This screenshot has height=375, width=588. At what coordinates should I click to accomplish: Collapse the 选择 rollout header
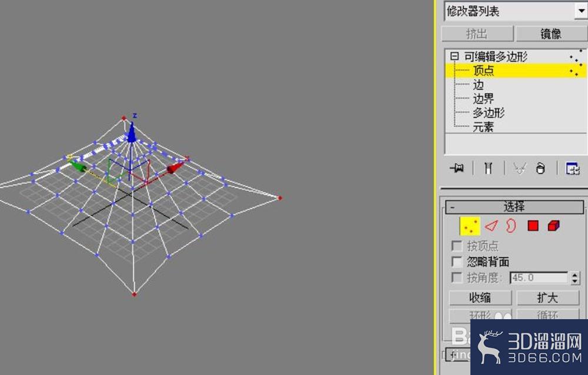[x=514, y=207]
